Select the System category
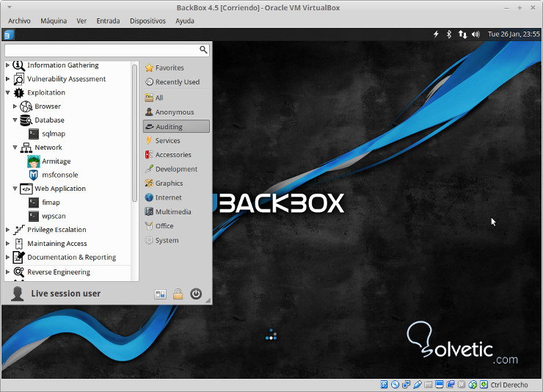543x392 pixels. (176, 240)
